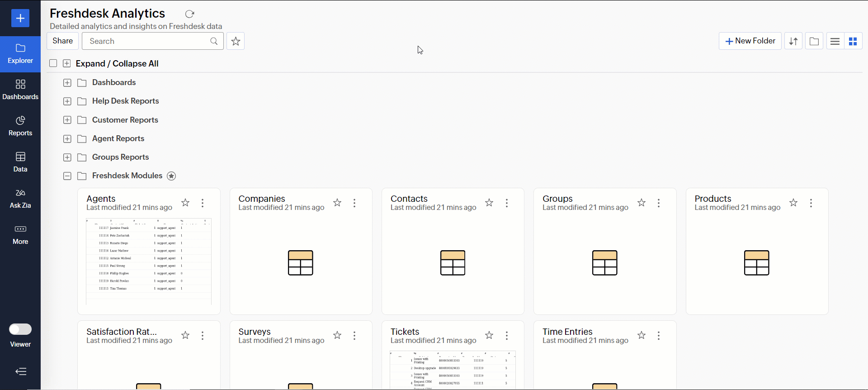Favorite the Time Entries table
The height and width of the screenshot is (390, 868).
coord(642,335)
